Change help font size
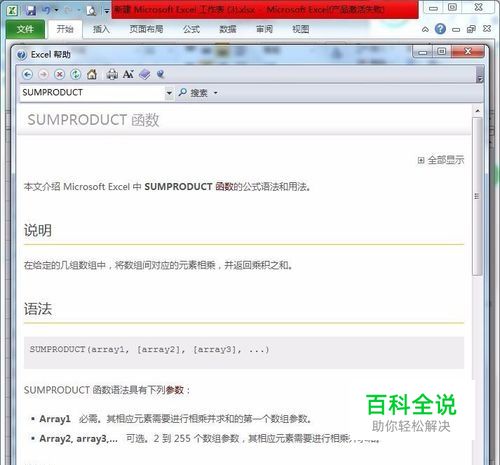The image size is (500, 465). pos(128,74)
